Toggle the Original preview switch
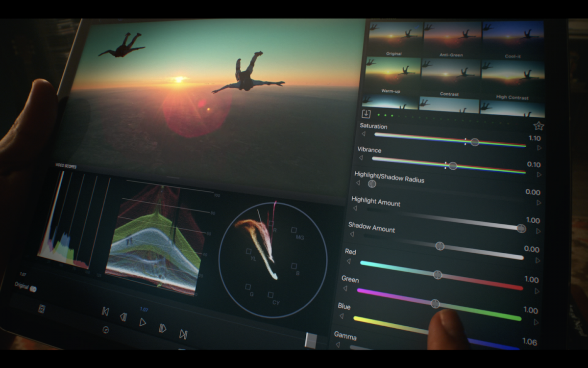The image size is (588, 368). tap(33, 289)
